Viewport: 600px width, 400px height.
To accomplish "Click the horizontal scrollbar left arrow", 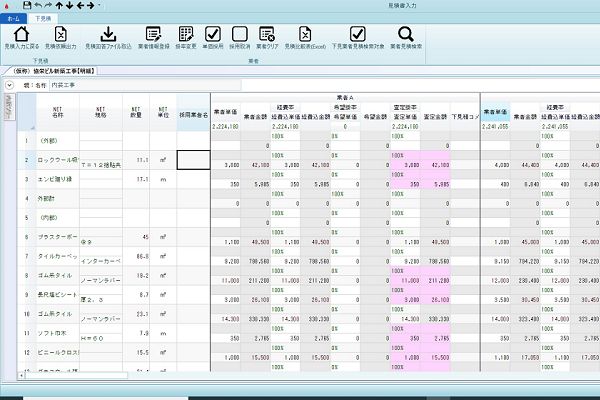I will (x=21, y=376).
